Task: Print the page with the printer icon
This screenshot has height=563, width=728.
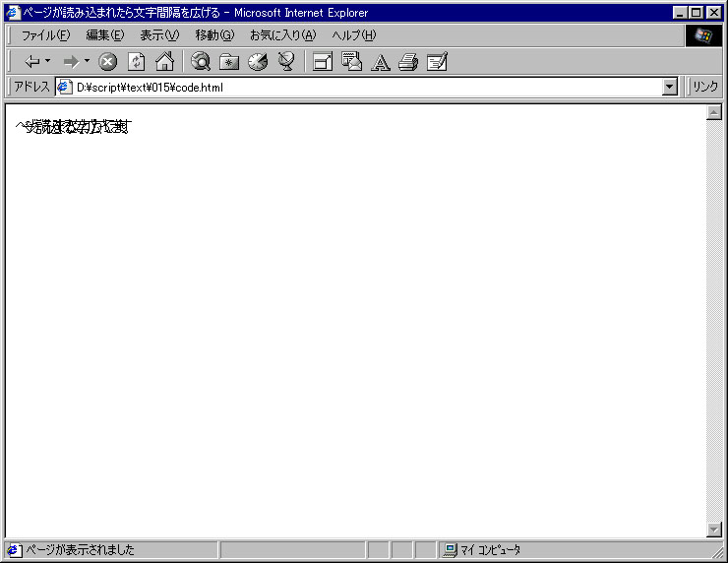Action: 408,61
